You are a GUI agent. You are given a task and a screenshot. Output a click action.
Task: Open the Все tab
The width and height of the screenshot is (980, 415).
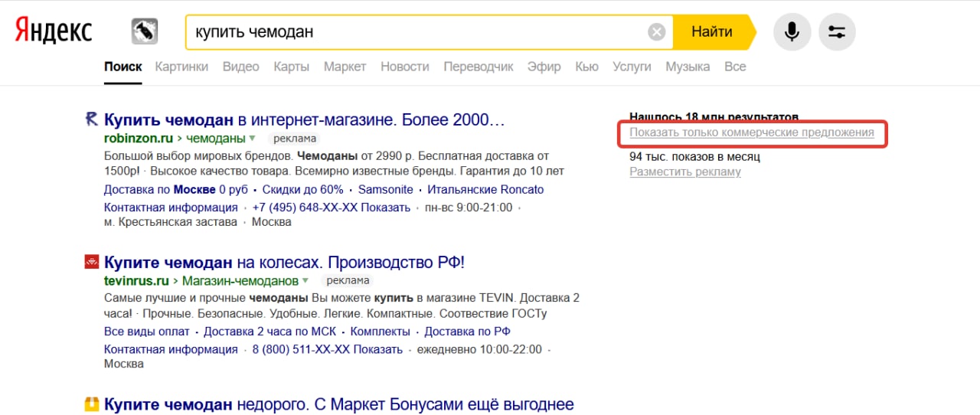735,67
